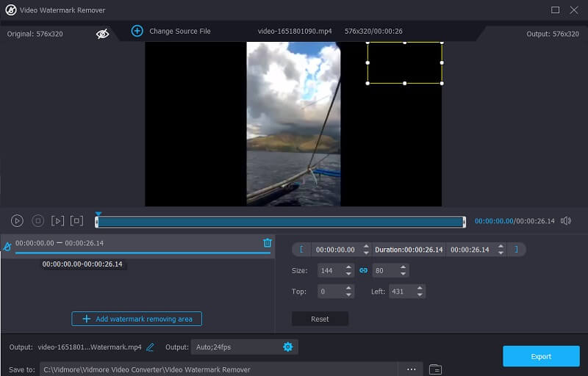Close the Video Watermark Remover window
The image size is (588, 376).
coord(574,10)
